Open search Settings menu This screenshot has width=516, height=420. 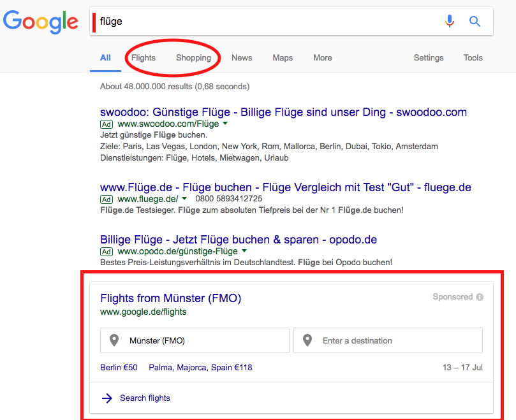click(429, 58)
